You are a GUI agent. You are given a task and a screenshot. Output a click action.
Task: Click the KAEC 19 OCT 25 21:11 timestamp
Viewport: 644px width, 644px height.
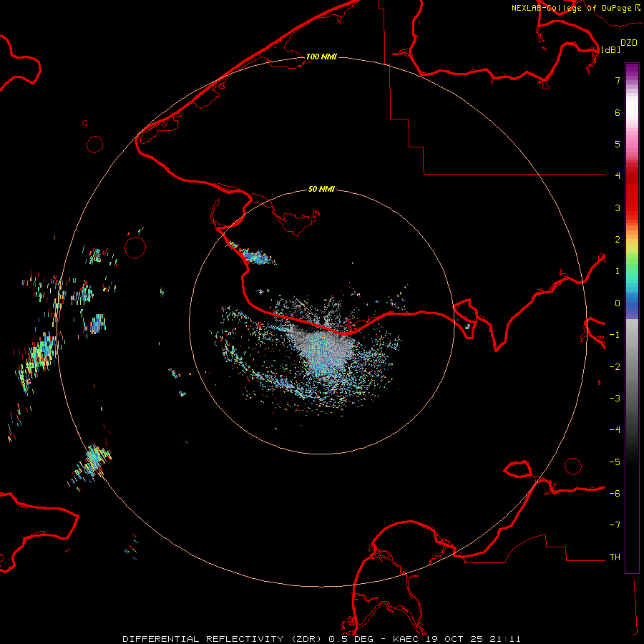[457, 639]
